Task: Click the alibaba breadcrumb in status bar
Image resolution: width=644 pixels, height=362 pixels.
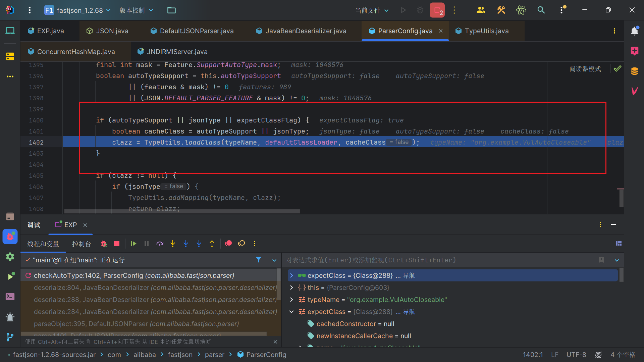Action: [x=145, y=355]
